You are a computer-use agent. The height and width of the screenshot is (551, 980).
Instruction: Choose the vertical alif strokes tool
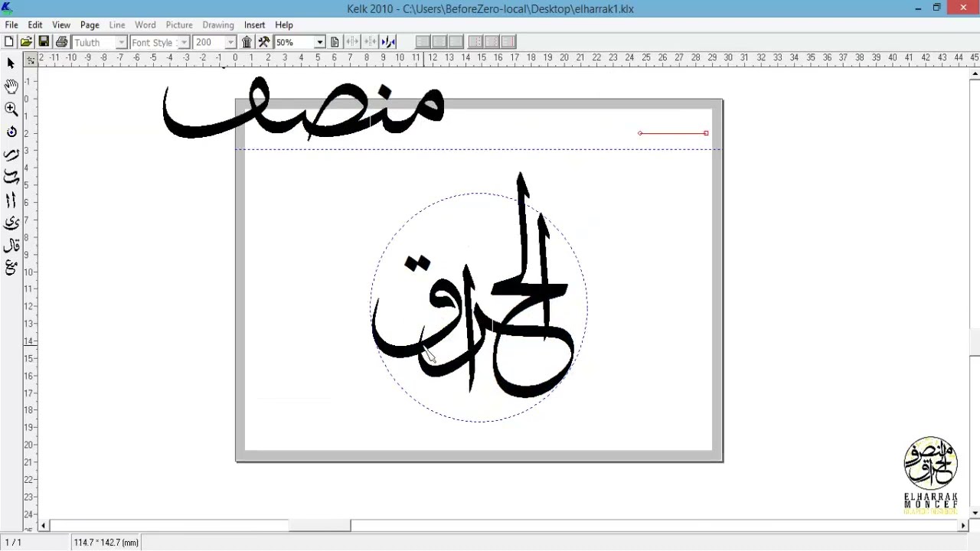pos(11,201)
